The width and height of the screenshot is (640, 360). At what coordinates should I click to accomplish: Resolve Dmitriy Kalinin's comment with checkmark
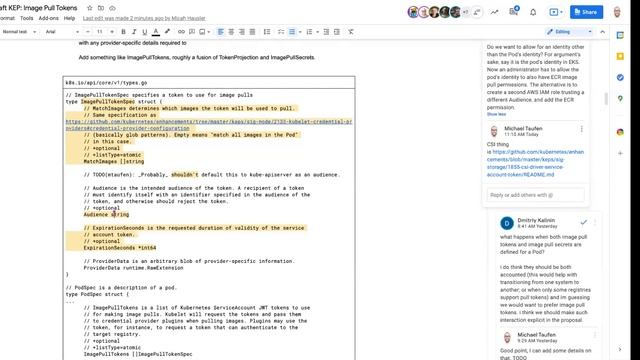tap(584, 222)
